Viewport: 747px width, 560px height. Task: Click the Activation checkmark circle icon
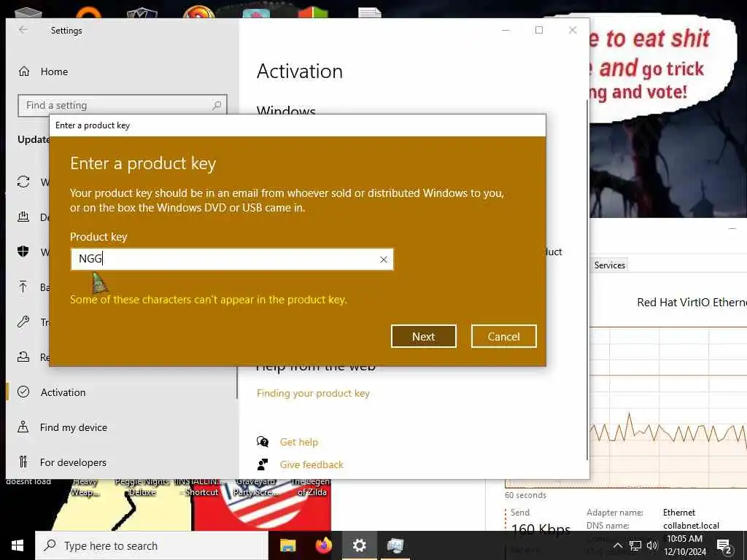click(x=23, y=392)
